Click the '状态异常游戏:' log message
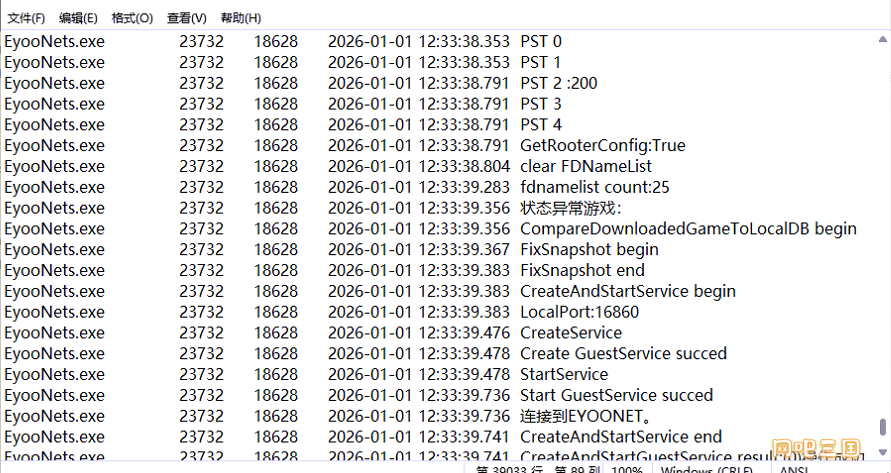This screenshot has height=473, width=891. point(571,208)
